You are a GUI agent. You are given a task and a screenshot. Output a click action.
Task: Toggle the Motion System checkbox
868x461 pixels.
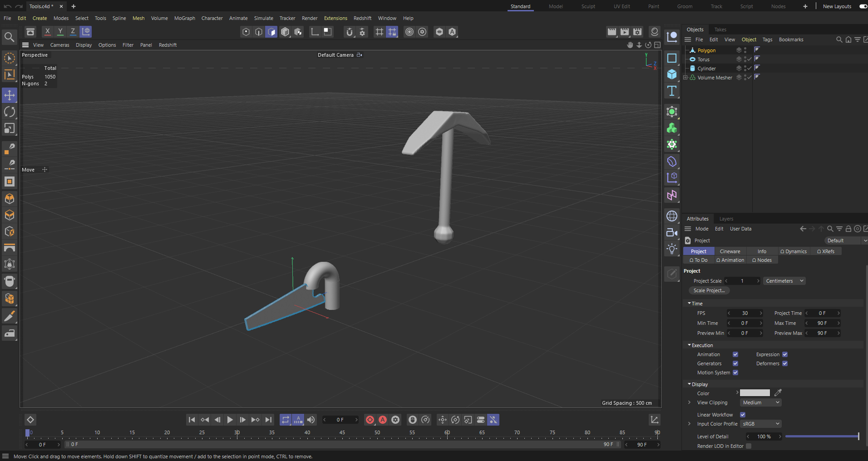(735, 373)
